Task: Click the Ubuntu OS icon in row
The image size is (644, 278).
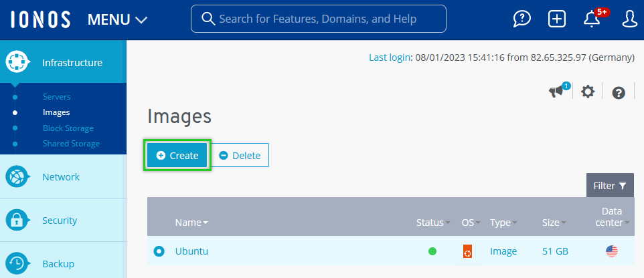Action: point(467,251)
